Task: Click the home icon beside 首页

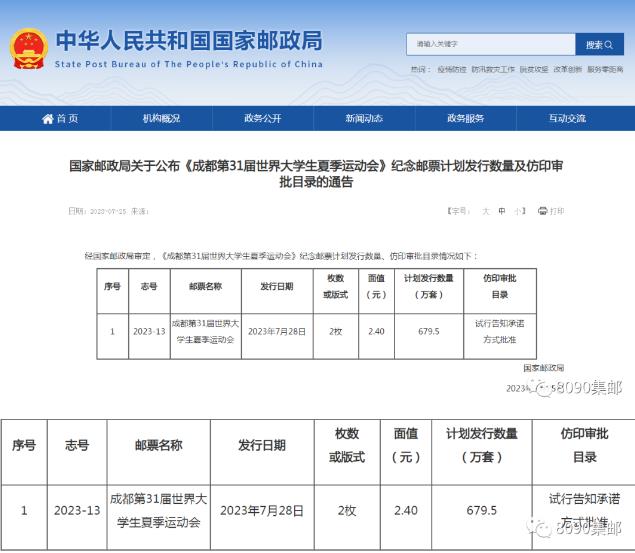Action: [x=47, y=119]
